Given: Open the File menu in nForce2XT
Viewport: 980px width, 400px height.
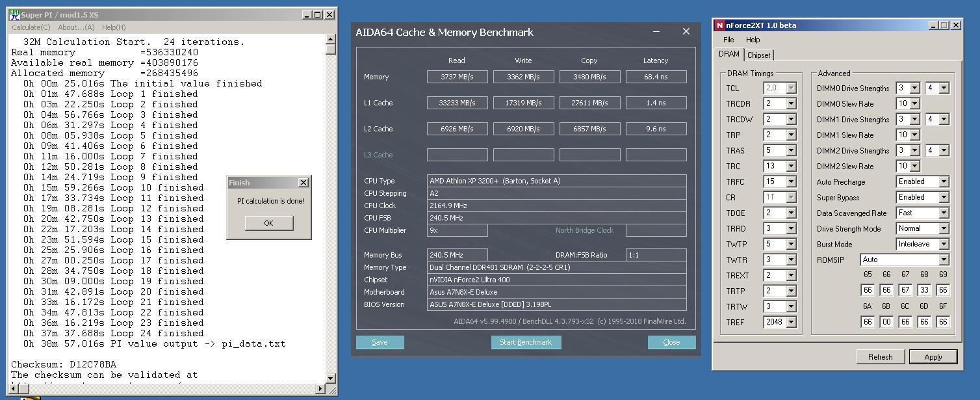Looking at the screenshot, I should 729,40.
